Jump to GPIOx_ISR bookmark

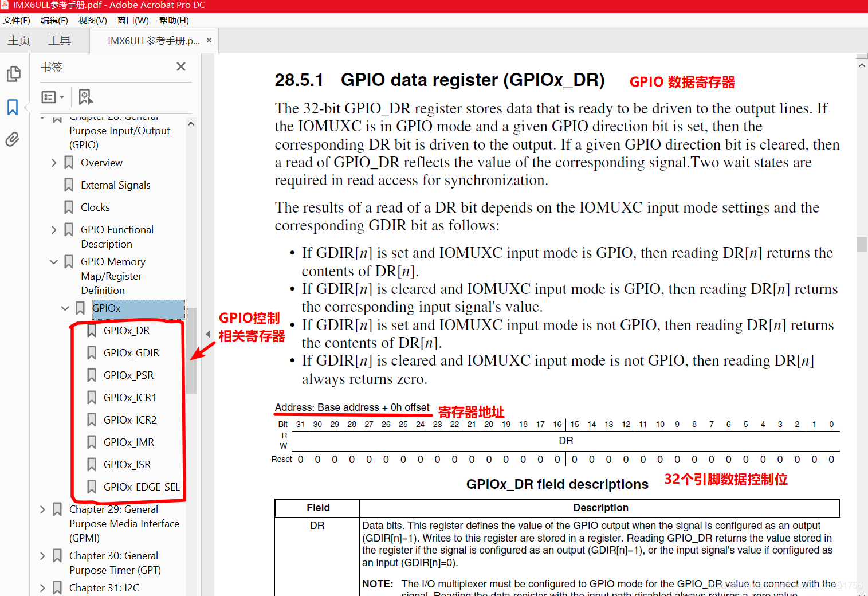pyautogui.click(x=127, y=465)
